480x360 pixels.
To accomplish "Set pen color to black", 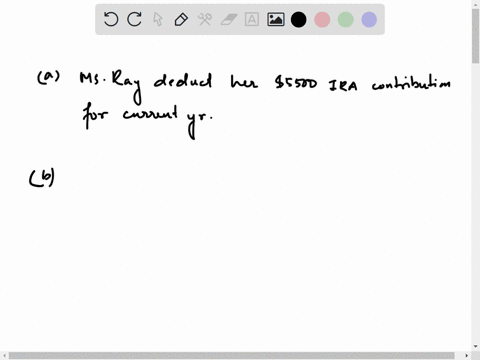I will [x=299, y=19].
